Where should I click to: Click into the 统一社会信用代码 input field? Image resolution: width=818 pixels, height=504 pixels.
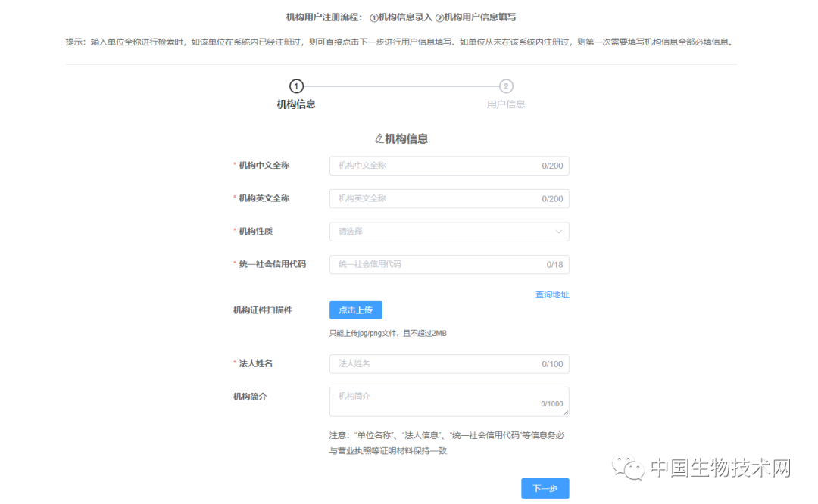(x=436, y=264)
